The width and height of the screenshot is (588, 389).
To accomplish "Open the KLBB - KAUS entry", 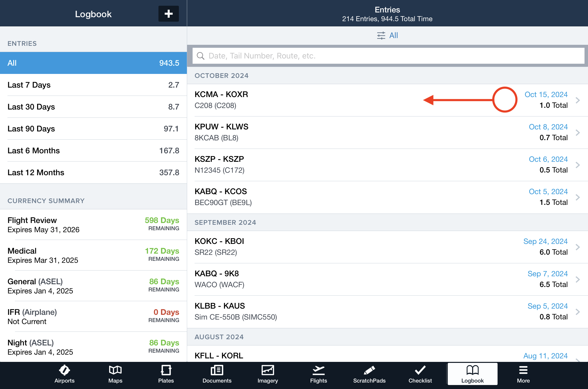I will tap(387, 312).
